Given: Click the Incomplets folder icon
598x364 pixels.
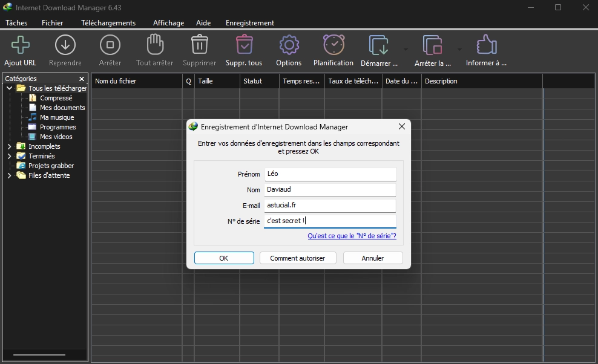Looking at the screenshot, I should [21, 146].
